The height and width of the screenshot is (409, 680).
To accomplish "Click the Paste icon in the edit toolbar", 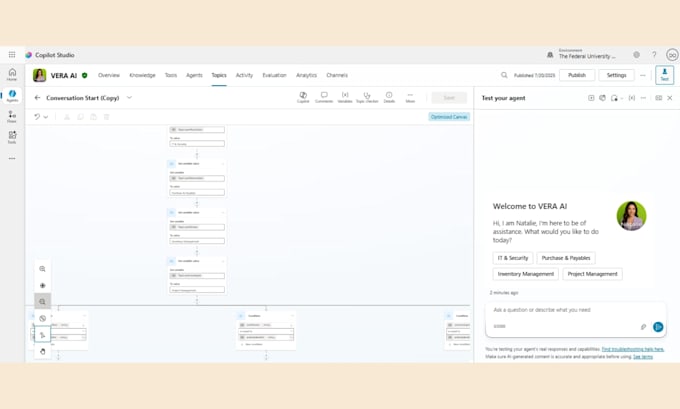I will coord(93,117).
